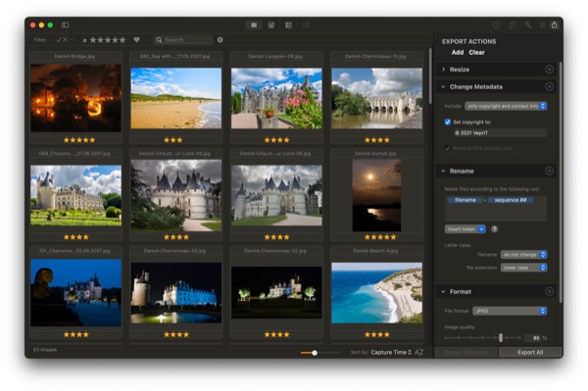588x391 pixels.
Task: Click Add export action
Action: tap(457, 53)
